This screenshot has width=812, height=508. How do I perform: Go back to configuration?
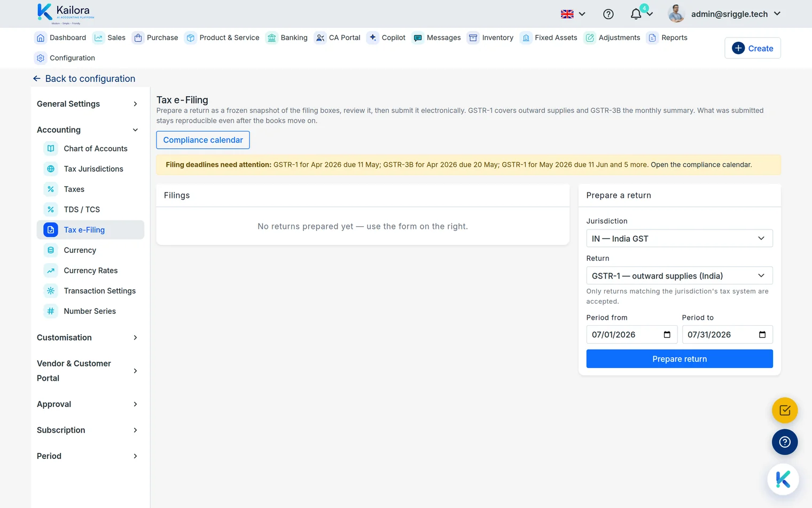(x=84, y=79)
